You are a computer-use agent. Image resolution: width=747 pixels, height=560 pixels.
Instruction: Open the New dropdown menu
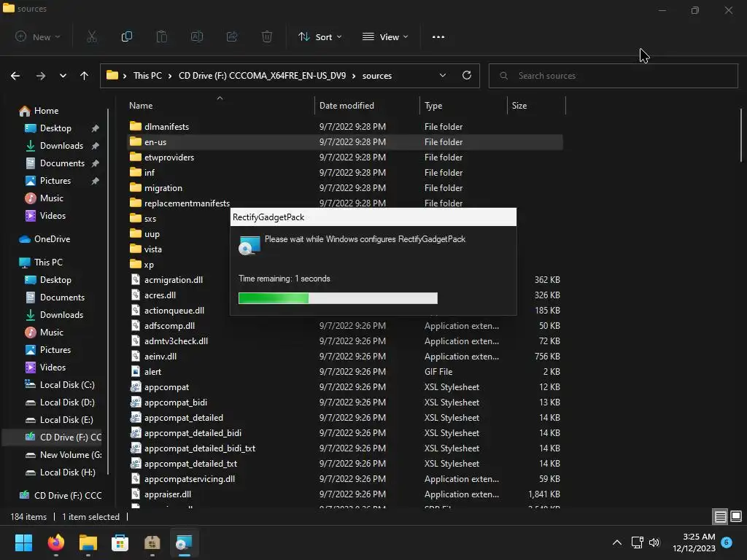point(38,36)
